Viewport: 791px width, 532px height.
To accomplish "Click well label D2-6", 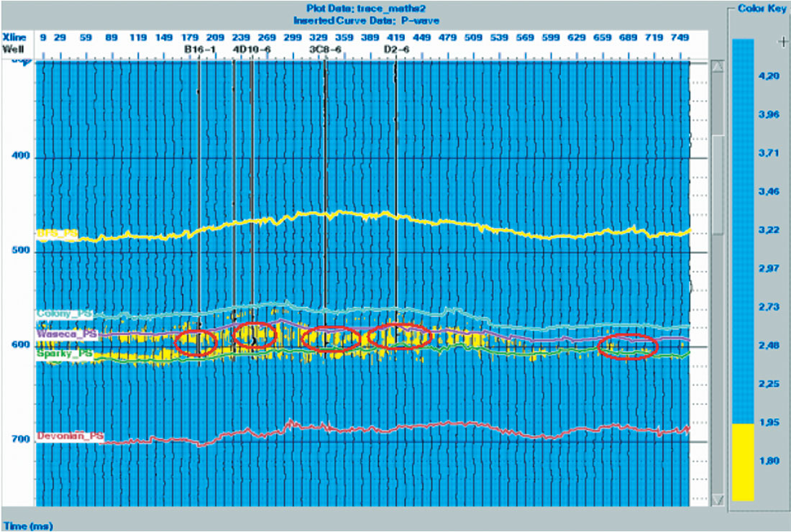I will click(x=396, y=50).
